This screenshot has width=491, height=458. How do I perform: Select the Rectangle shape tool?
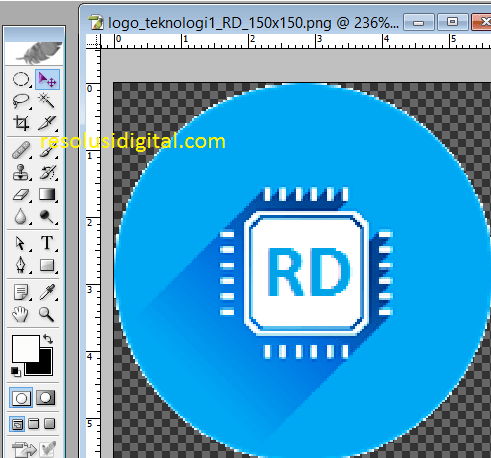coord(47,265)
